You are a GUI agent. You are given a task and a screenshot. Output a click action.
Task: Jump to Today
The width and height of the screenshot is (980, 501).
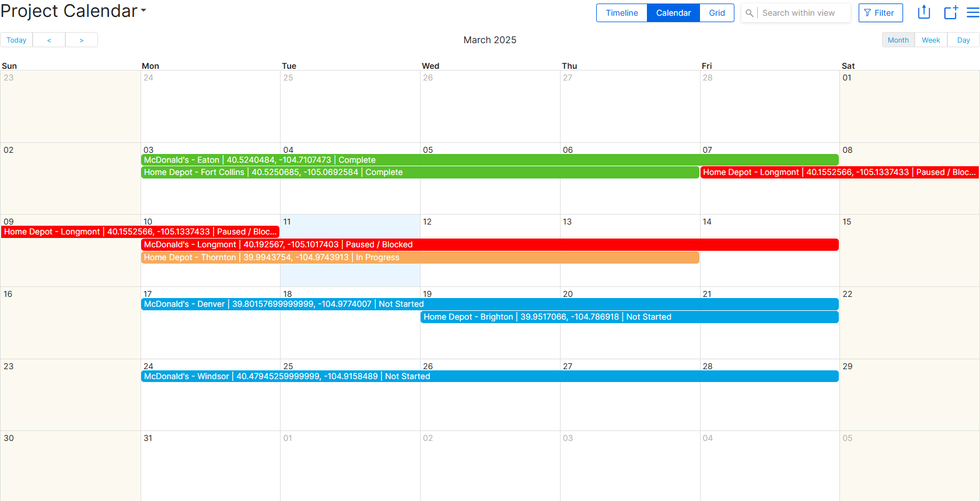[x=16, y=40]
